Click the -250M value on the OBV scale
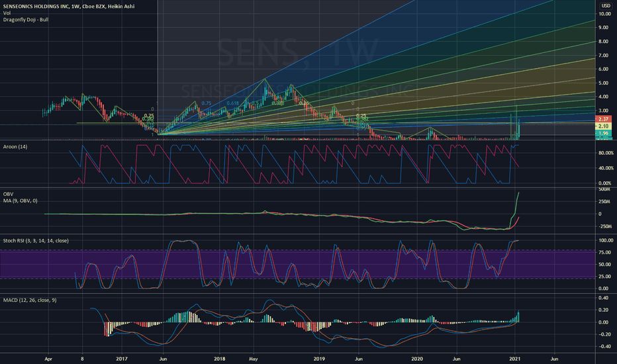The image size is (617, 364). (x=605, y=226)
